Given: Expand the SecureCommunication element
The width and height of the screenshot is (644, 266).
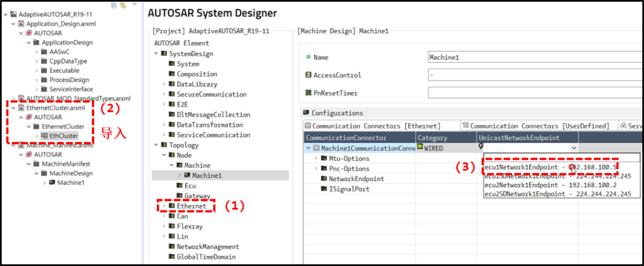Looking at the screenshot, I should point(164,94).
